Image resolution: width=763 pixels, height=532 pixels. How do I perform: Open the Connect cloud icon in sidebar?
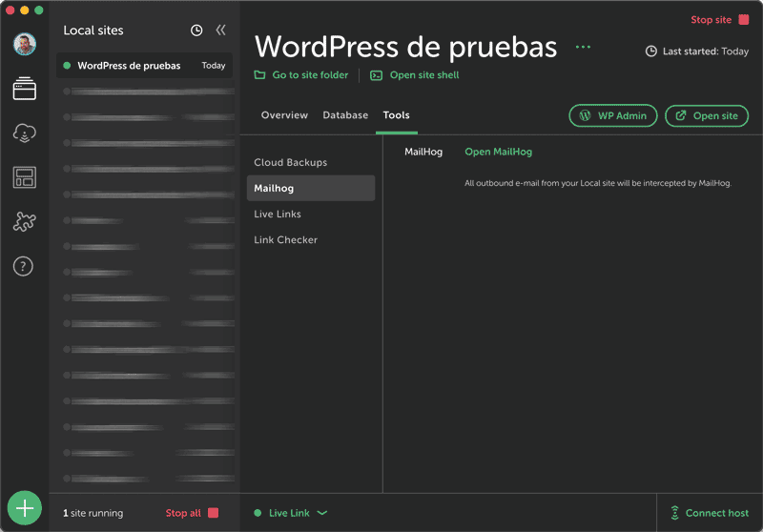pyautogui.click(x=25, y=133)
